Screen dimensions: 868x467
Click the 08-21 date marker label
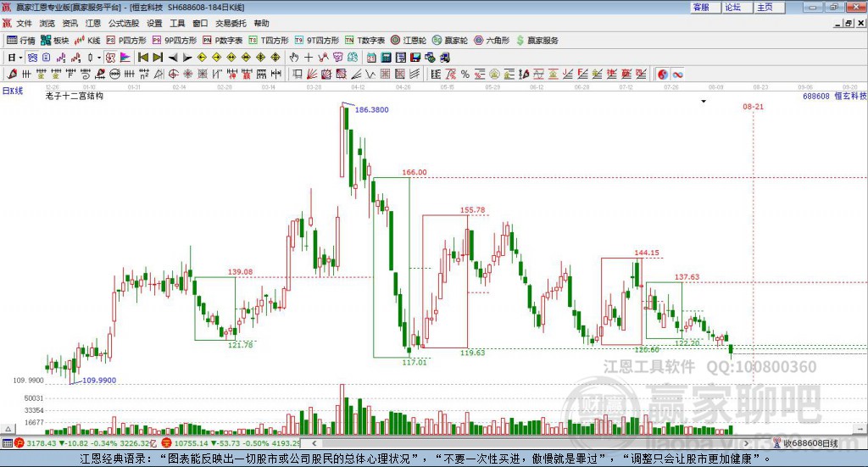pyautogui.click(x=753, y=106)
